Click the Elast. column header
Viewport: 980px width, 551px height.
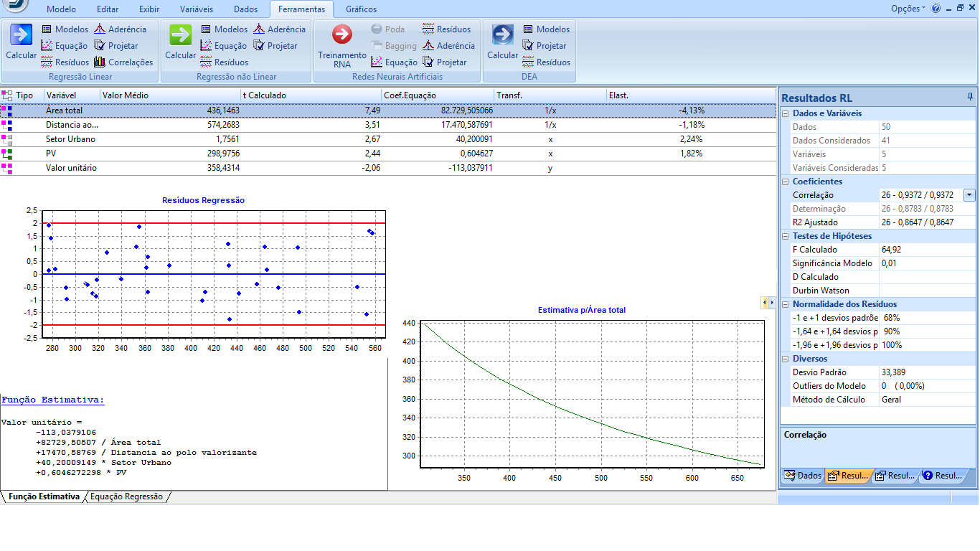[x=691, y=95]
